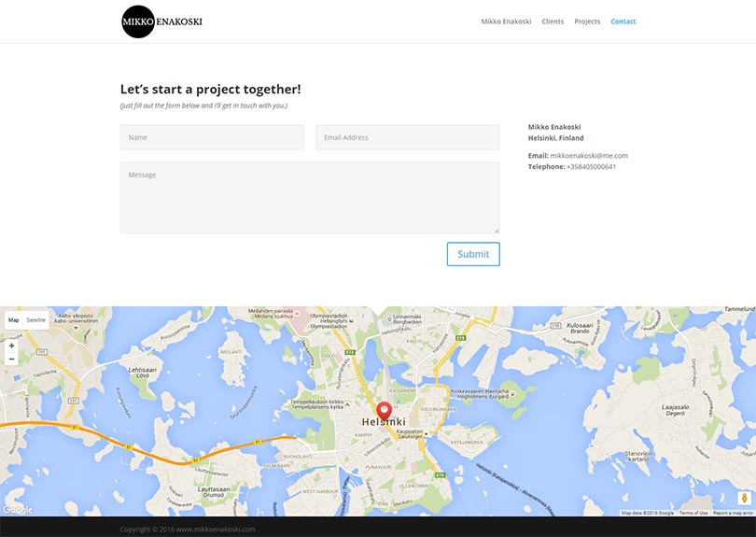Image resolution: width=756 pixels, height=537 pixels.
Task: Go to the Clients page
Action: (x=553, y=21)
